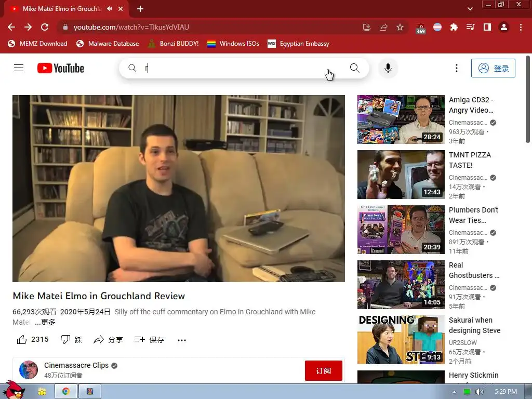Open the UR2SLOW channel name

[x=462, y=343]
